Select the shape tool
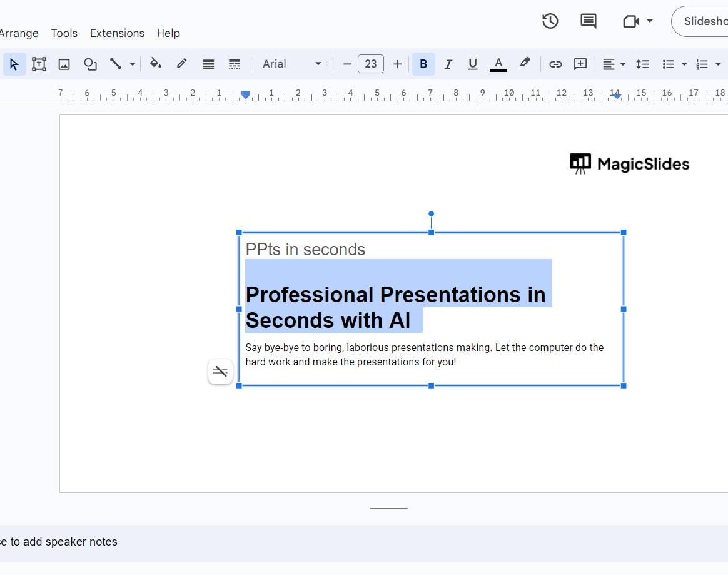728x575 pixels. (x=91, y=64)
